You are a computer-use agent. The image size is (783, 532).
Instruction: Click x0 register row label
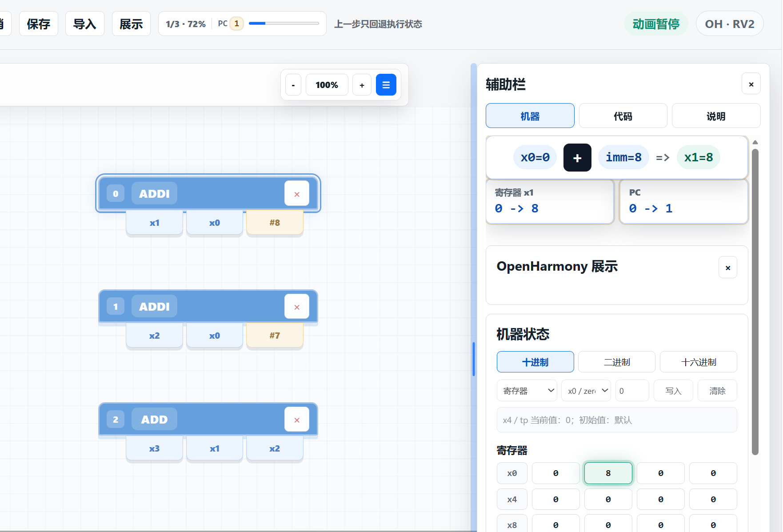(512, 473)
